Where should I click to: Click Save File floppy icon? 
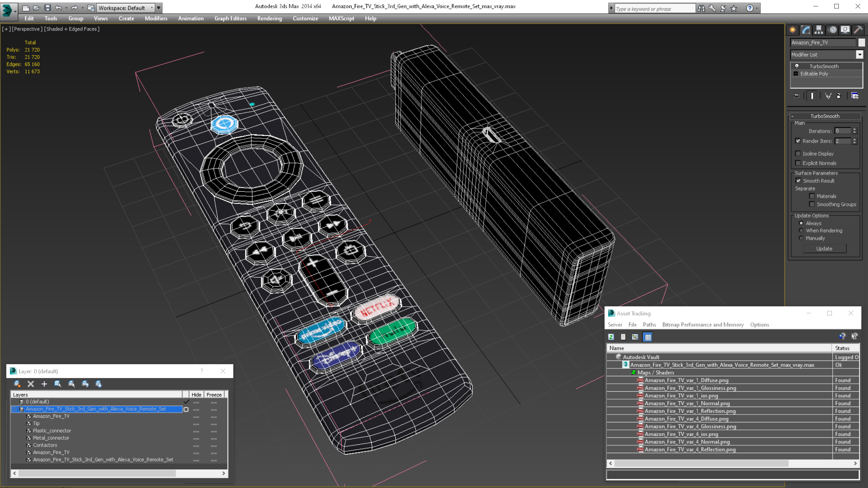pos(48,8)
